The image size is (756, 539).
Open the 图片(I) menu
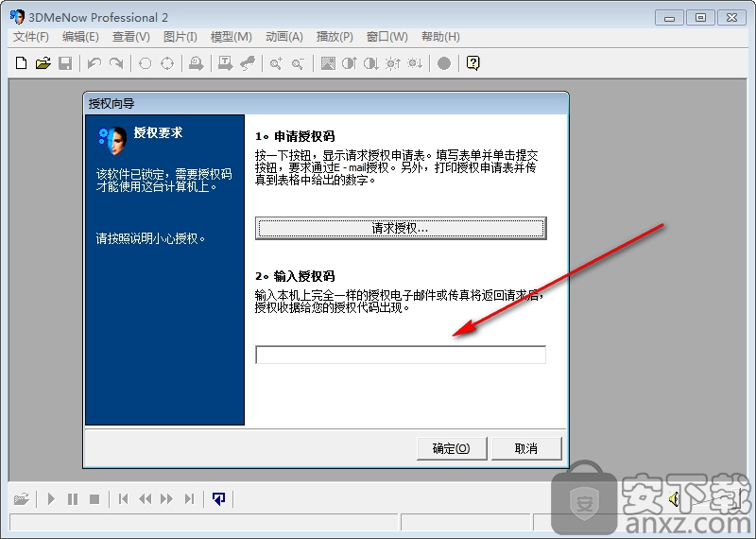point(180,37)
